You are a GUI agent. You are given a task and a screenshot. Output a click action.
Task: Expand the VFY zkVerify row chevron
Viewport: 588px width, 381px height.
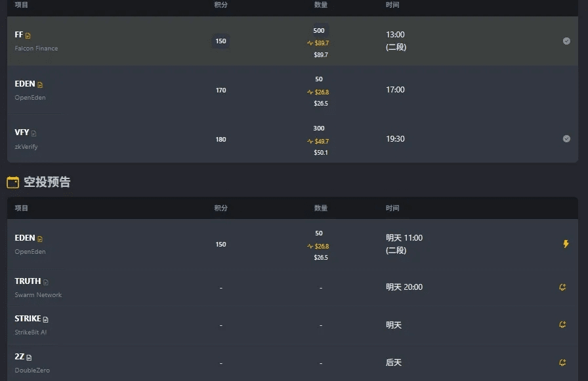click(566, 138)
